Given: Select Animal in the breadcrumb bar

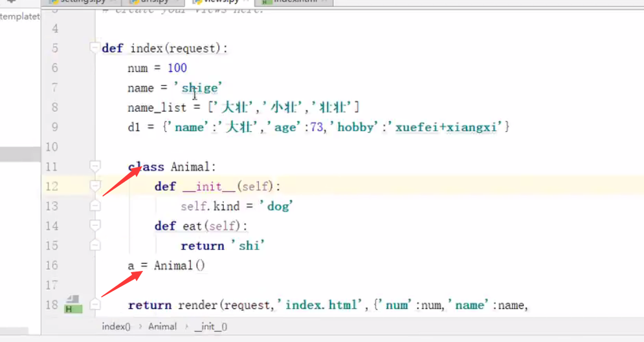Looking at the screenshot, I should point(162,326).
